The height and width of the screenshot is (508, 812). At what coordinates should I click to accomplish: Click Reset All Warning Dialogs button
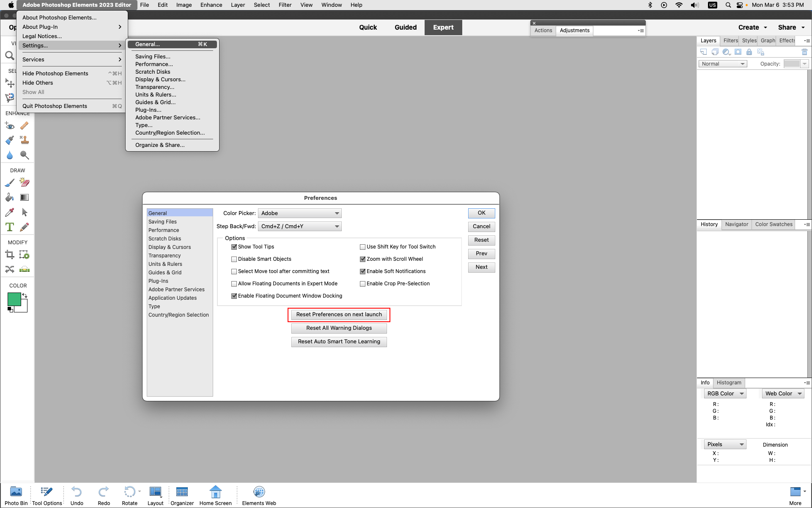338,327
